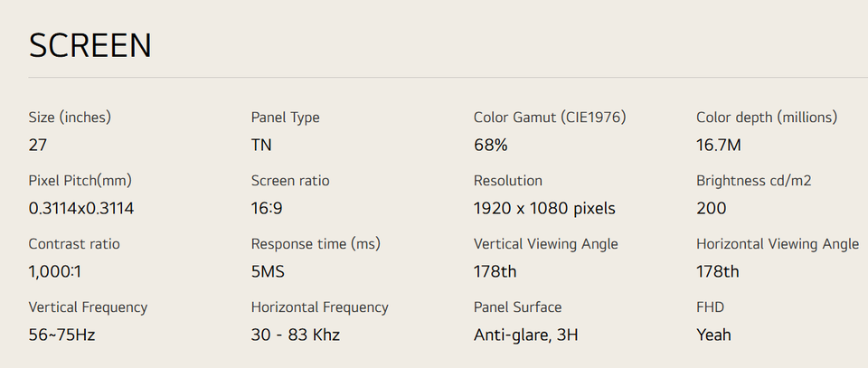The height and width of the screenshot is (368, 868).
Task: Click the 68% color gamut value
Action: click(490, 145)
